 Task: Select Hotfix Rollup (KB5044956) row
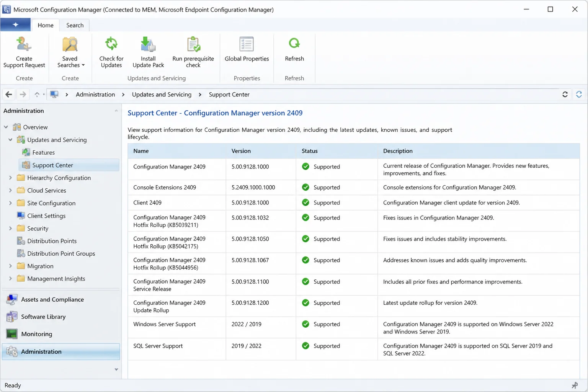click(354, 263)
